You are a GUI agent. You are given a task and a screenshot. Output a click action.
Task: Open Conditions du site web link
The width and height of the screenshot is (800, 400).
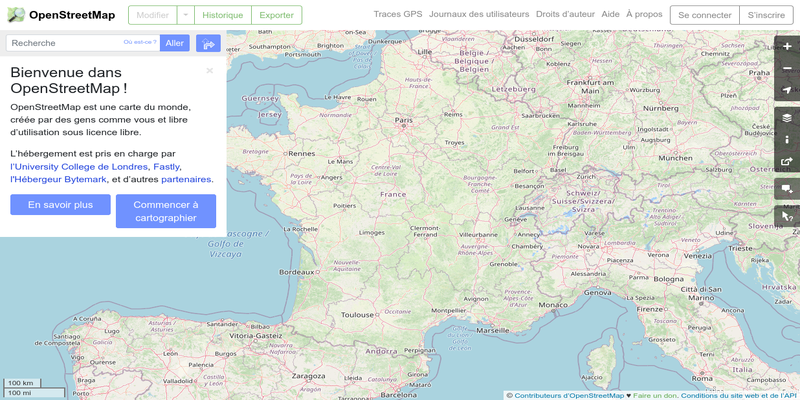[740, 395]
